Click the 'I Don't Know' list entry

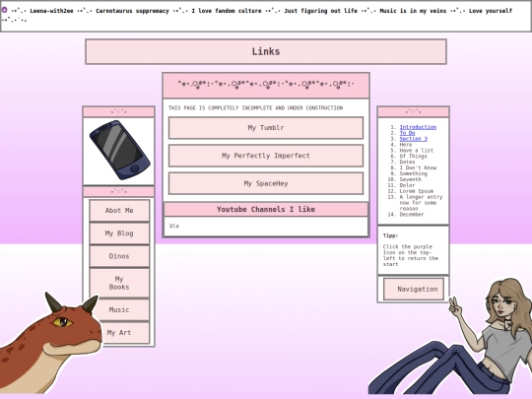tap(418, 167)
